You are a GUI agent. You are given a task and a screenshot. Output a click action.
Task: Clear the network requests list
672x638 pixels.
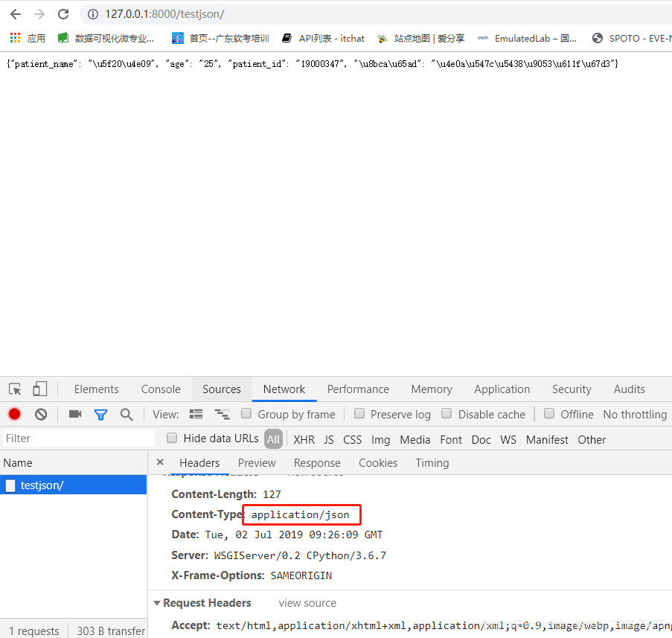(42, 414)
